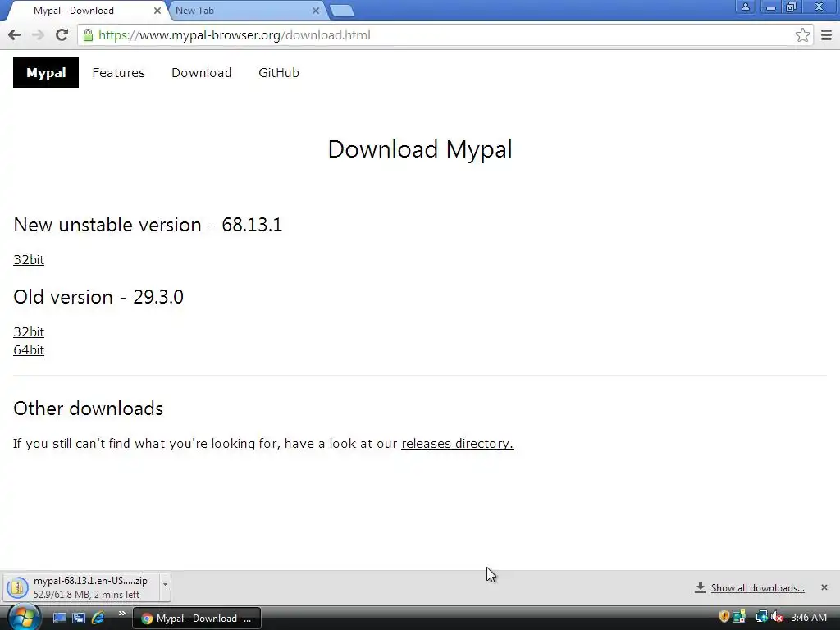Go back using the browser back arrow

coord(15,34)
